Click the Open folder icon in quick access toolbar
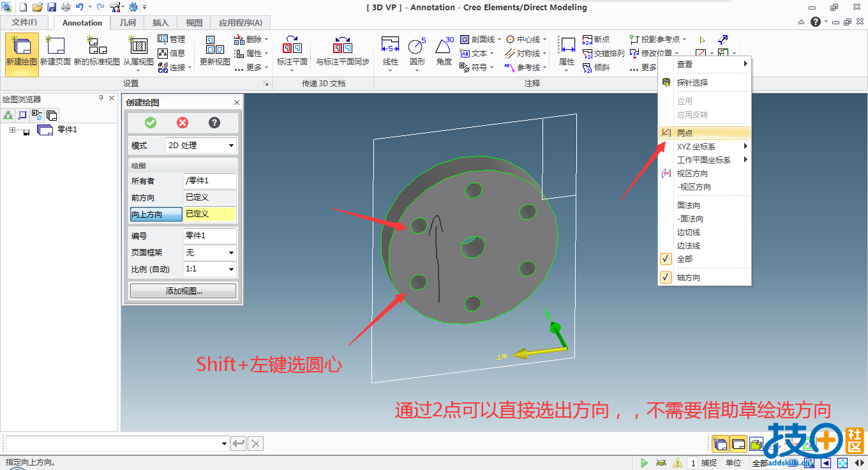The width and height of the screenshot is (868, 470). 38,7
